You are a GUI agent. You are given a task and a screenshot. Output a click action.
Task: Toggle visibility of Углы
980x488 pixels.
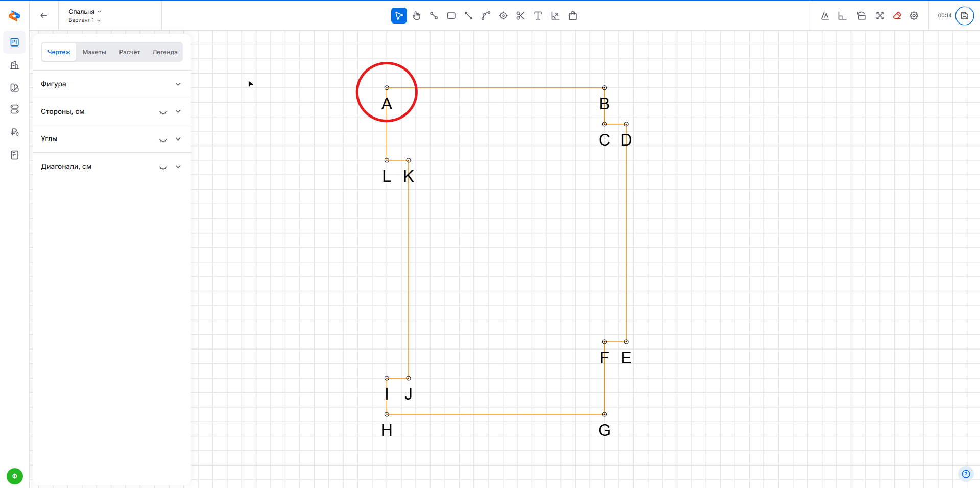coord(163,140)
